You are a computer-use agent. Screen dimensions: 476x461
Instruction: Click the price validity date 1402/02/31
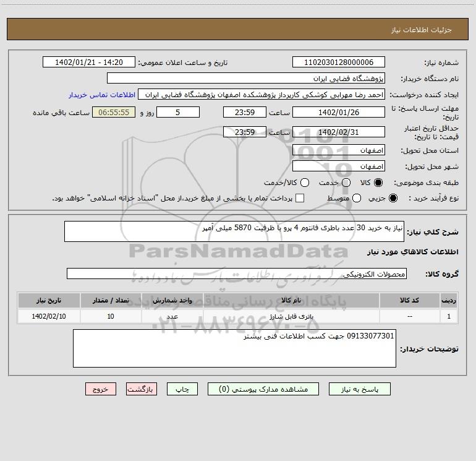pyautogui.click(x=339, y=132)
